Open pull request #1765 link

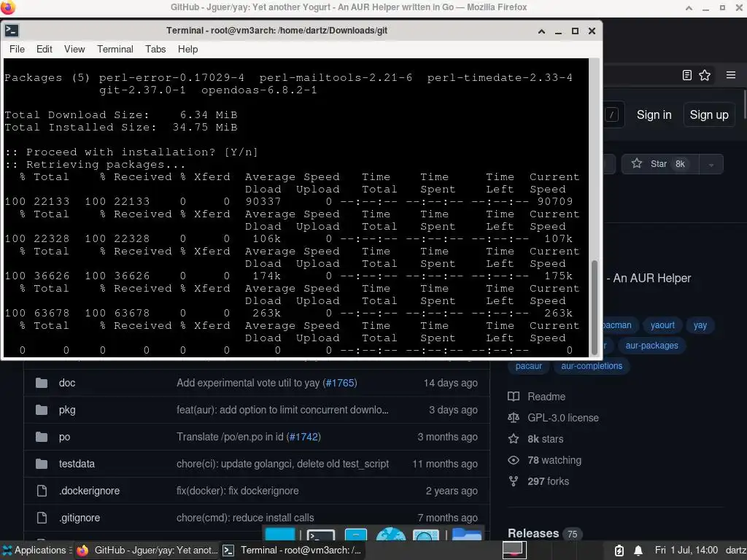[x=340, y=383]
